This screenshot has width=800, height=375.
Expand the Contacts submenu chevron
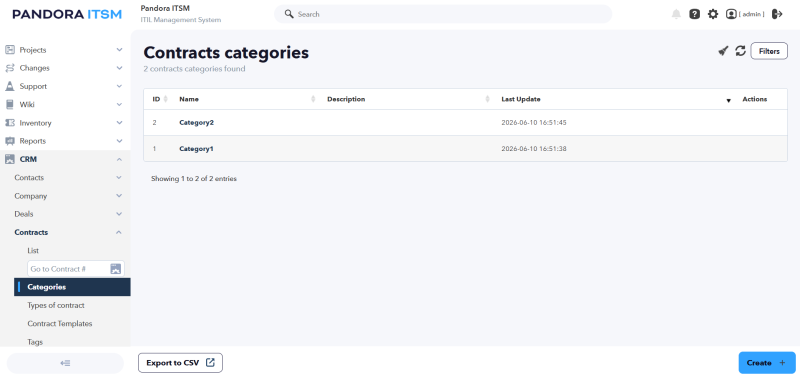click(x=119, y=178)
